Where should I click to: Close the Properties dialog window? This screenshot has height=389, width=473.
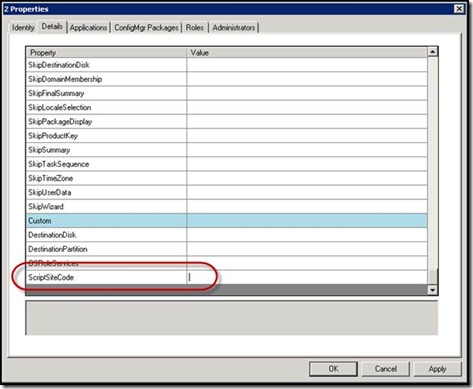coord(459,9)
